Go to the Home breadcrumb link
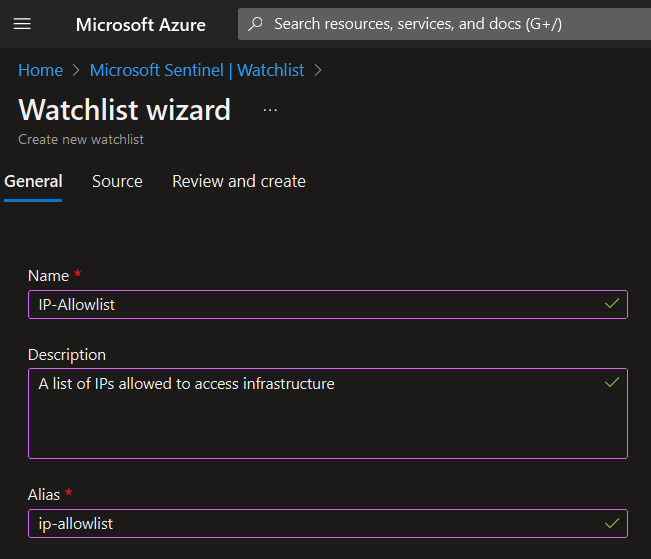 click(x=40, y=71)
